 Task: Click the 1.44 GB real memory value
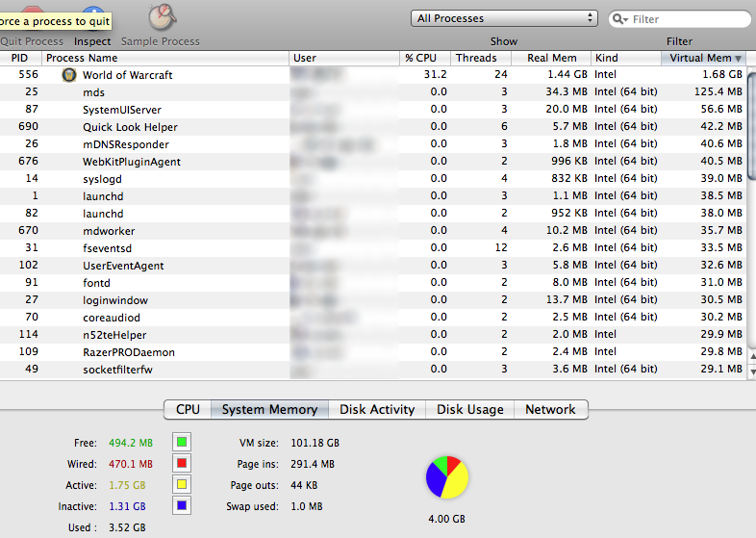pyautogui.click(x=567, y=74)
